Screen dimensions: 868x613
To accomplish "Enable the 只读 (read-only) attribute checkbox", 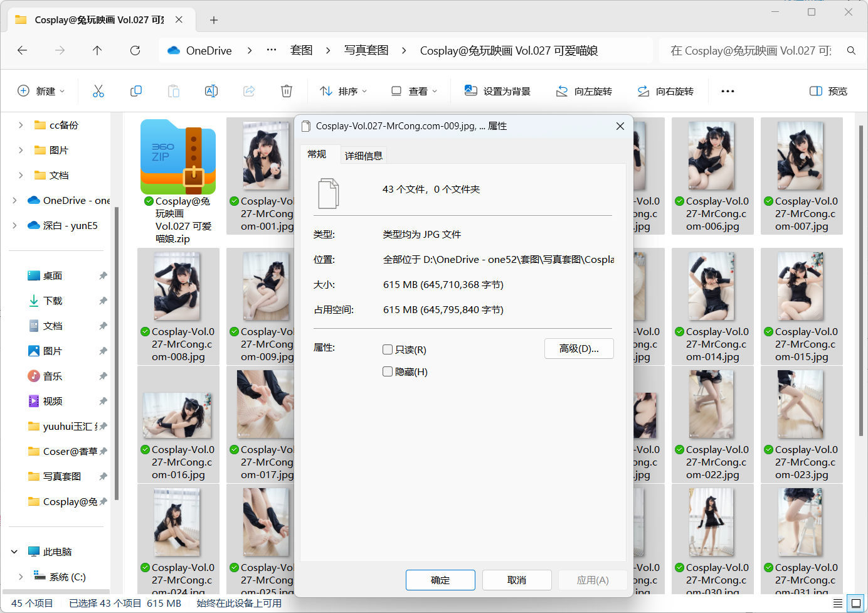I will click(x=388, y=349).
